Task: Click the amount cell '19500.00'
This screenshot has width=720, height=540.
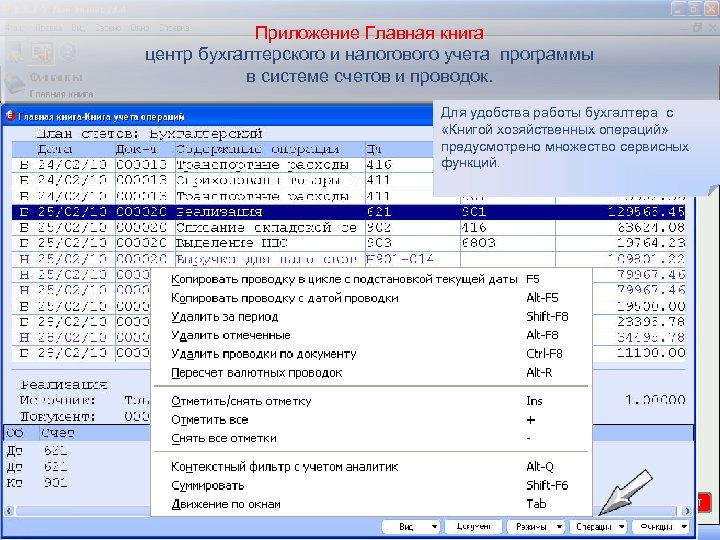Action: coord(651,306)
